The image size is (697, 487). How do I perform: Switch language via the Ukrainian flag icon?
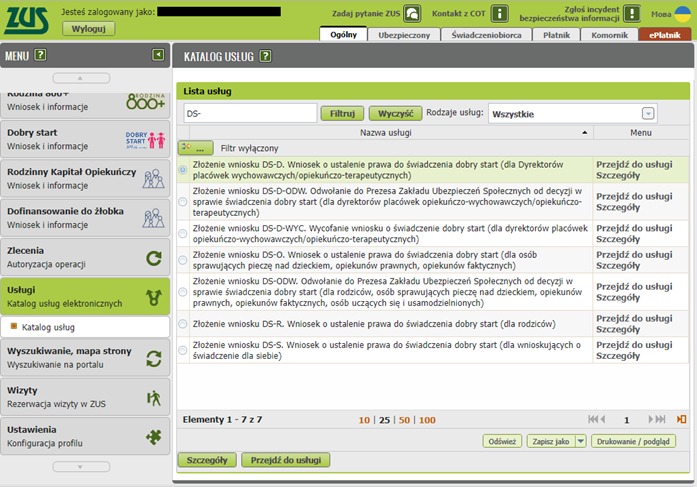click(x=683, y=14)
